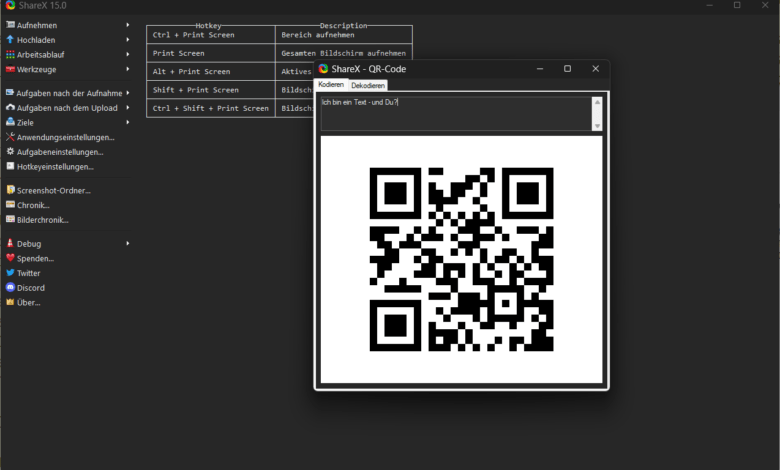Click the Anwendungseinstellungen wrench icon
780x470 pixels.
(10, 137)
